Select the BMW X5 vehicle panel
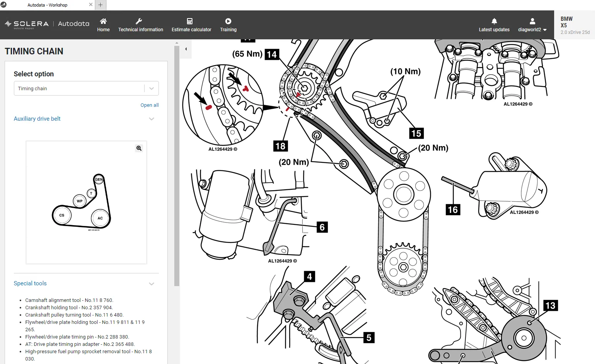Image resolution: width=595 pixels, height=364 pixels. click(x=575, y=25)
